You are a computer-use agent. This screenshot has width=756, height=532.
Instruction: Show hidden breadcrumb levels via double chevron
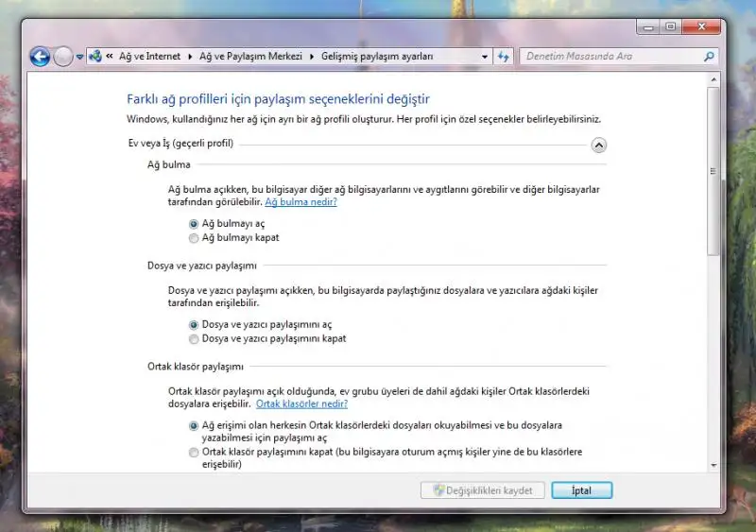110,56
